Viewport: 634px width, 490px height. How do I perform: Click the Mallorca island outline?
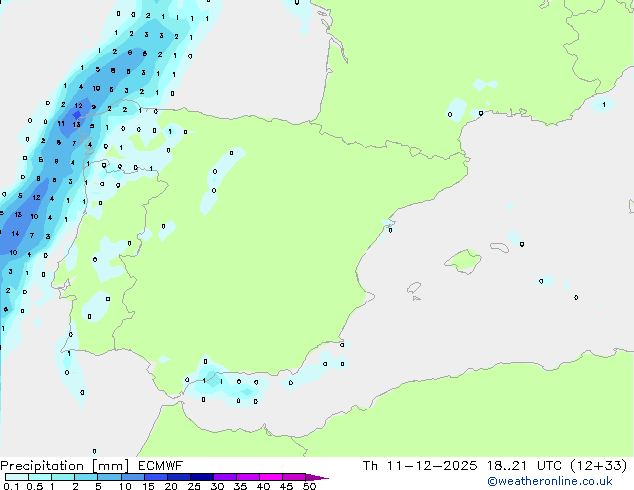point(463,261)
